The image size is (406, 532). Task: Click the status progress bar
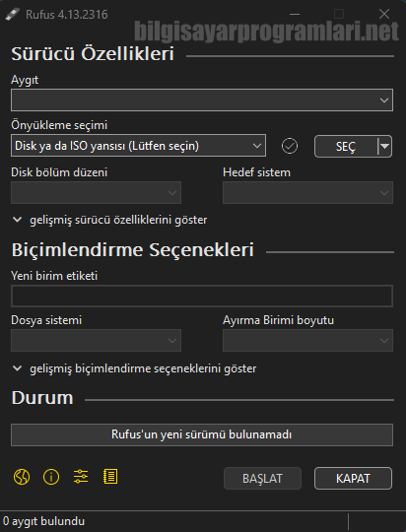click(202, 434)
